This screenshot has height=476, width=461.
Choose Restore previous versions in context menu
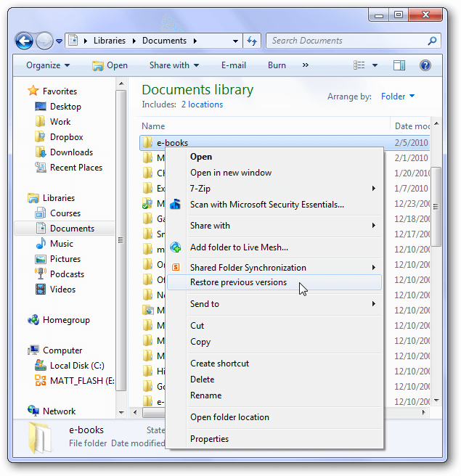(238, 282)
